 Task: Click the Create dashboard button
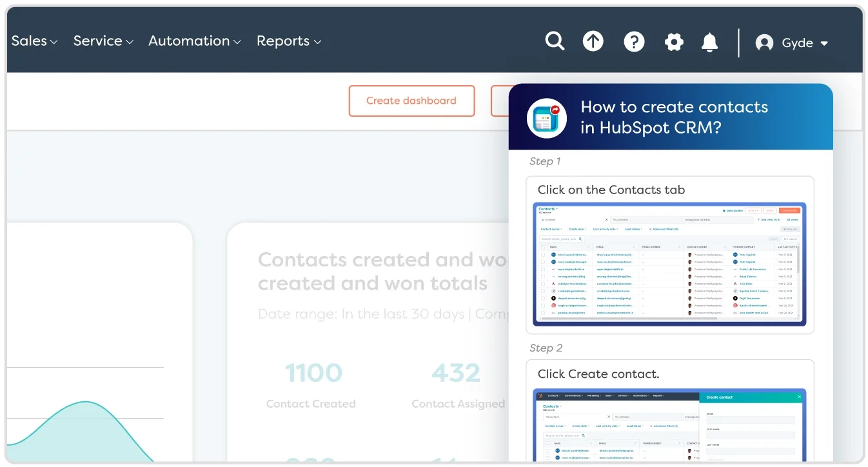(411, 101)
